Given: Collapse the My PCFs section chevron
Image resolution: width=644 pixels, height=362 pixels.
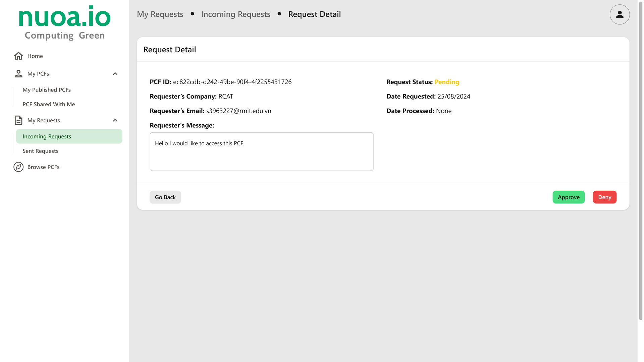Looking at the screenshot, I should pos(115,74).
